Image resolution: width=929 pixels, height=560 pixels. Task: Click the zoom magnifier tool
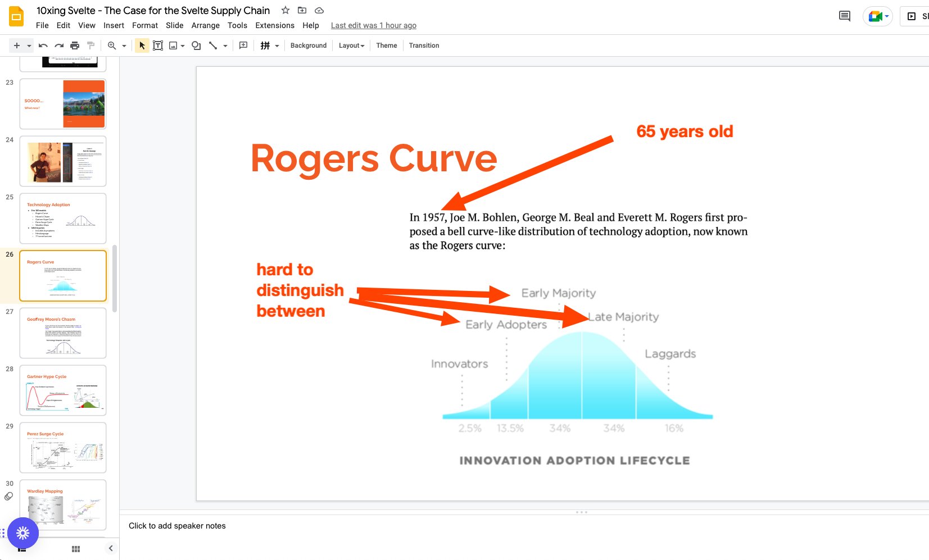click(112, 45)
